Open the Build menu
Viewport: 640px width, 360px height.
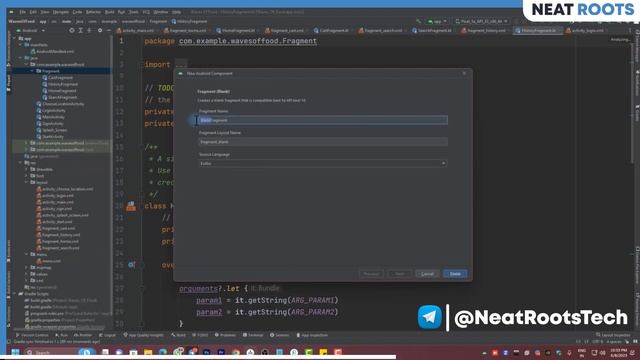point(109,12)
